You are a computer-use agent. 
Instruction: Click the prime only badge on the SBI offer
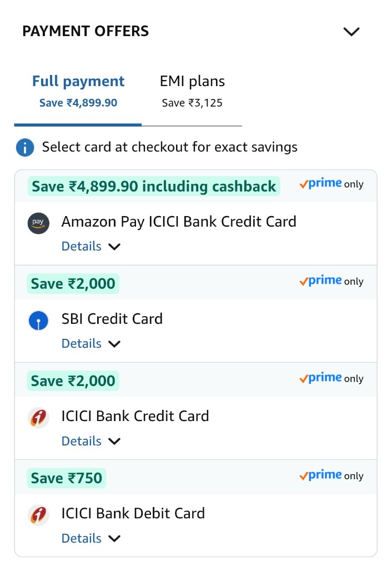pyautogui.click(x=331, y=282)
